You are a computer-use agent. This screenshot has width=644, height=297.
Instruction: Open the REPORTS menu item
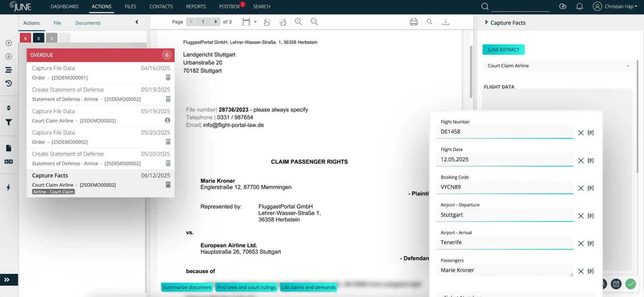tap(196, 6)
